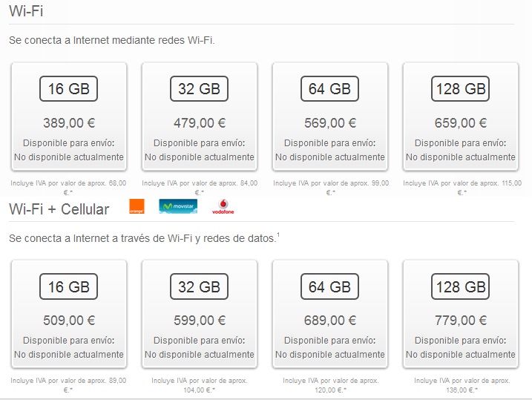The width and height of the screenshot is (532, 400).
Task: Click IVA note showing 115,00 €
Action: coord(460,186)
